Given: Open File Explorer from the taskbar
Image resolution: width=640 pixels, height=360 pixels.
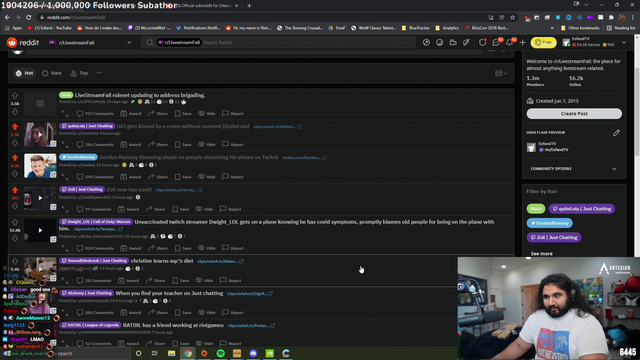Looking at the screenshot, I should [171, 353].
